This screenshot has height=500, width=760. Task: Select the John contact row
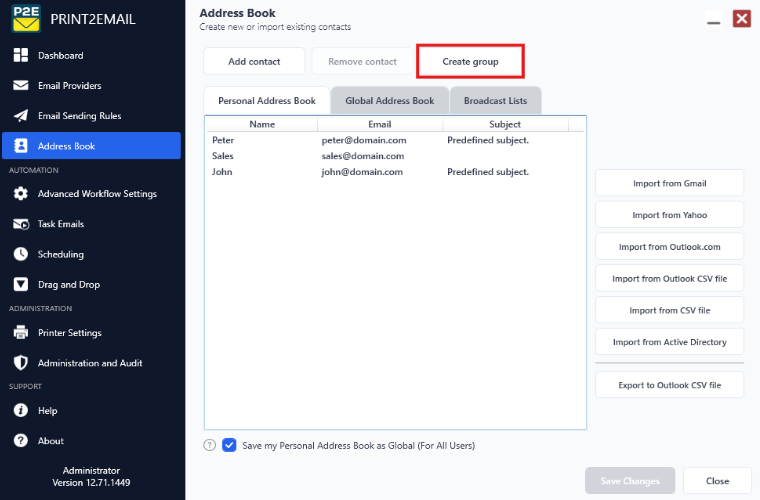395,172
